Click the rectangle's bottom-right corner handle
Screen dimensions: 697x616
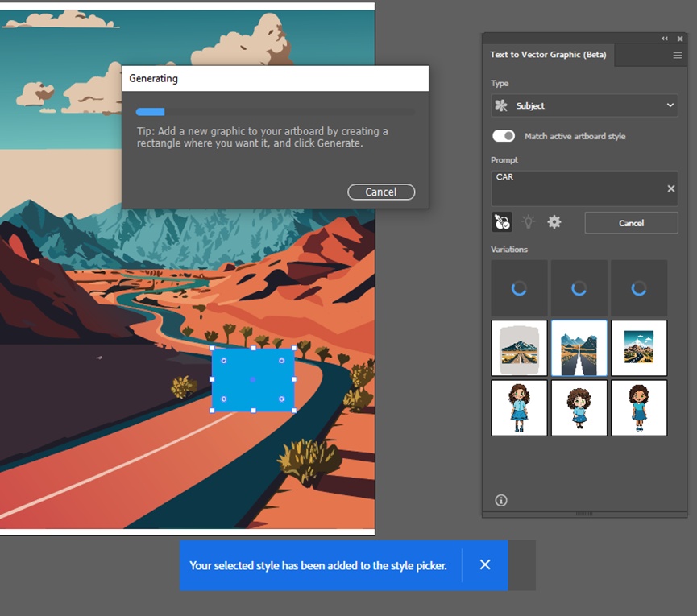294,411
